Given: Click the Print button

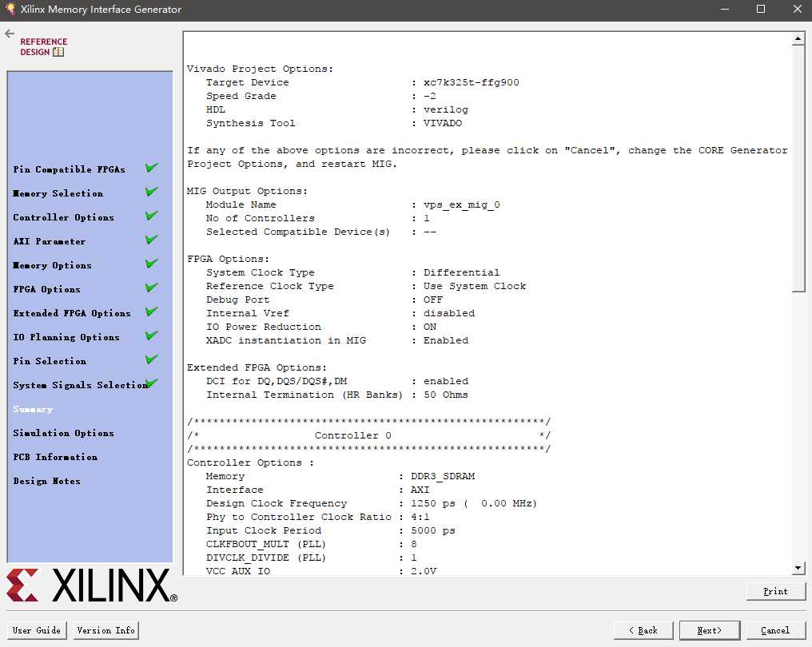Looking at the screenshot, I should (x=776, y=591).
